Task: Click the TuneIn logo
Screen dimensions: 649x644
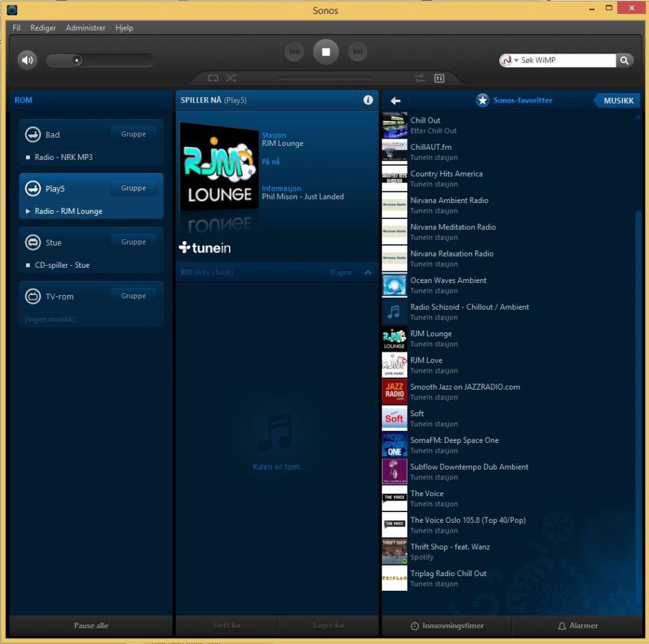Action: (x=205, y=248)
